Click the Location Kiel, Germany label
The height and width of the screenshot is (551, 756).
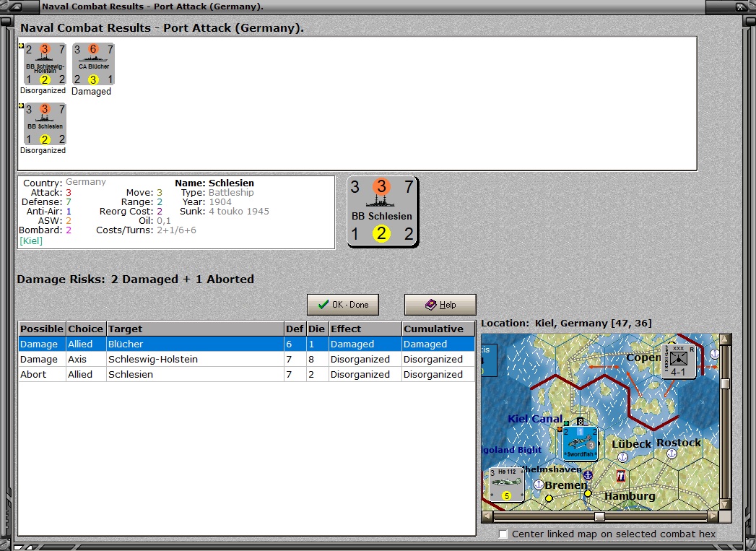coord(567,324)
